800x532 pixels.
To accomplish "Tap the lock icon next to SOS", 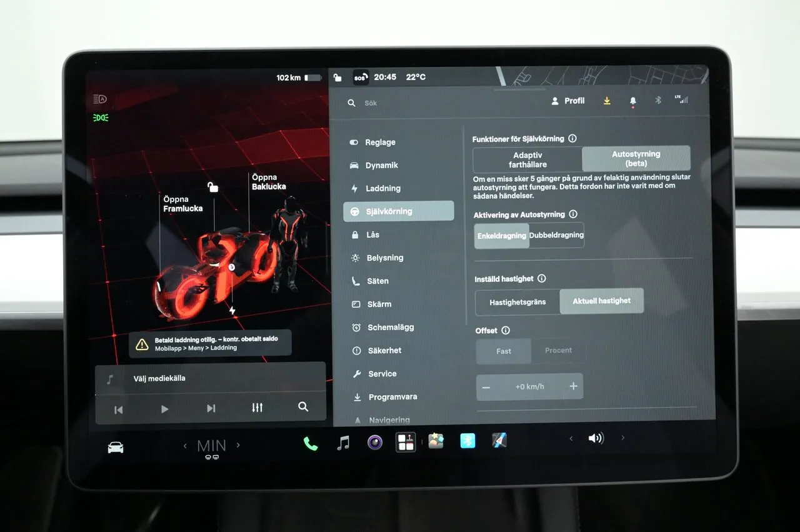I will click(337, 78).
